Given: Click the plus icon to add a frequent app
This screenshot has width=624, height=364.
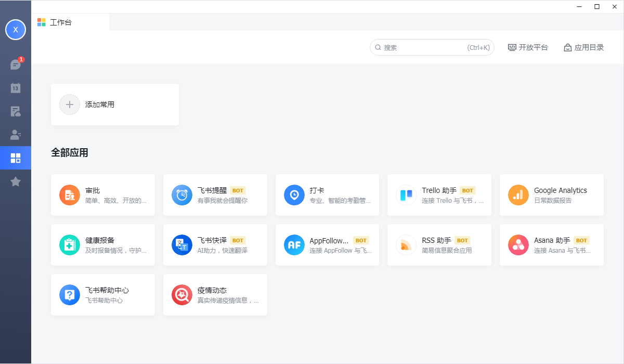Looking at the screenshot, I should [70, 105].
